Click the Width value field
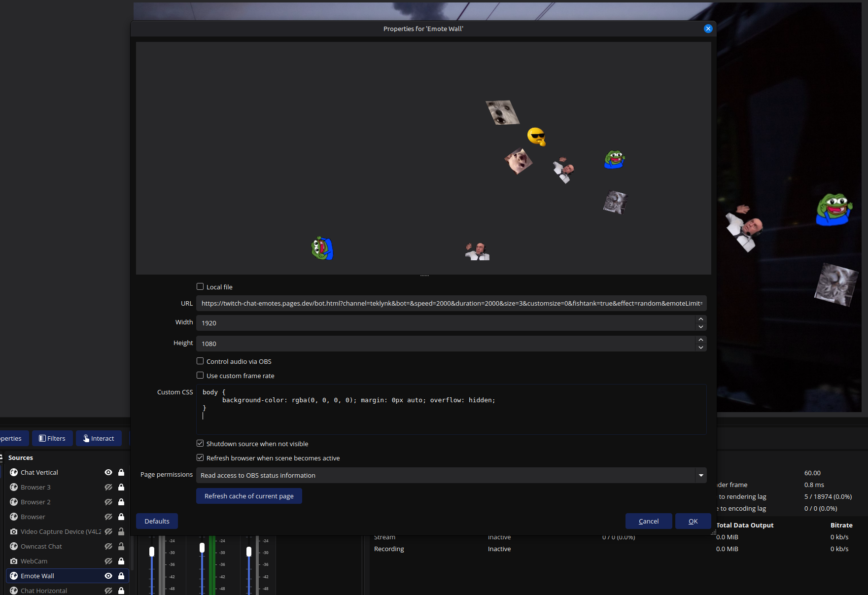 [x=446, y=323]
